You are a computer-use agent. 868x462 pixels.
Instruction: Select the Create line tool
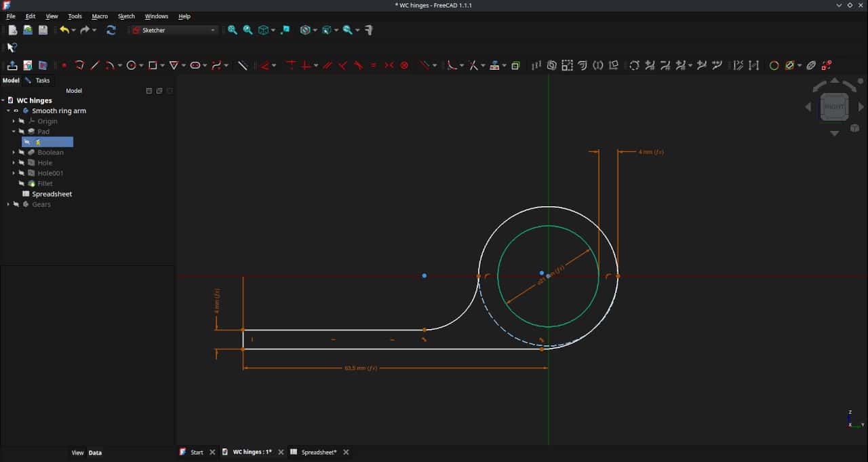pyautogui.click(x=96, y=66)
